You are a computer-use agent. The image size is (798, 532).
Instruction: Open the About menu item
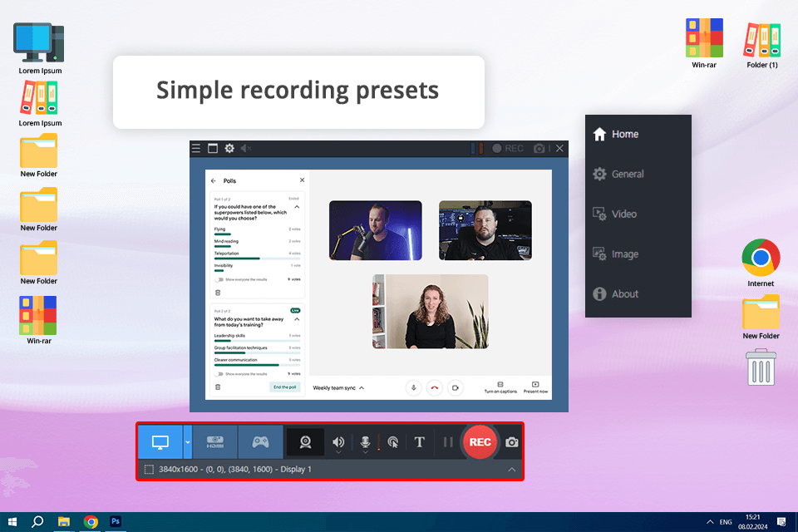(x=638, y=293)
